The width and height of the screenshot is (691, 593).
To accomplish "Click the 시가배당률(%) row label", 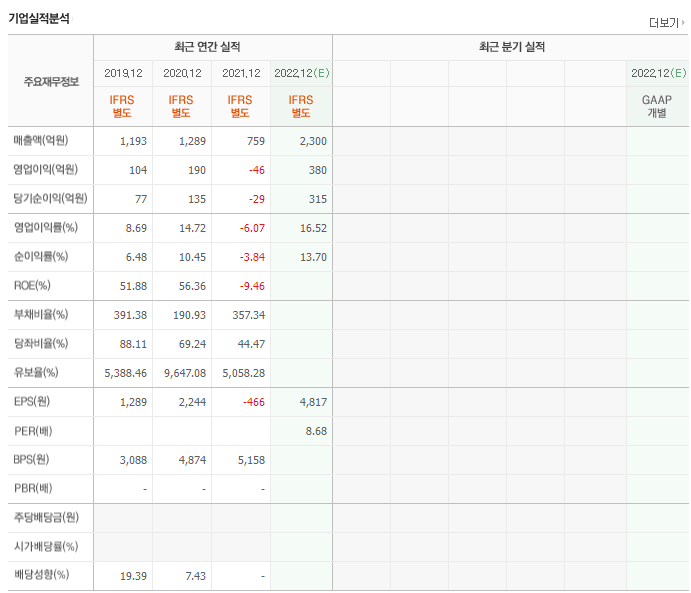I will 46,546.
